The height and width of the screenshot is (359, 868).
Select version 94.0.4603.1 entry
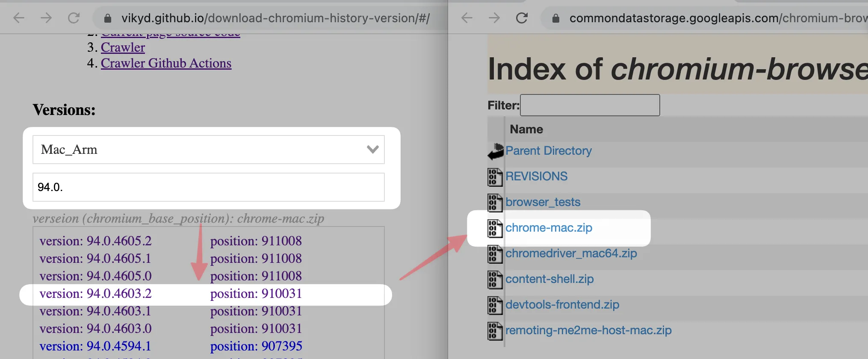coord(96,311)
